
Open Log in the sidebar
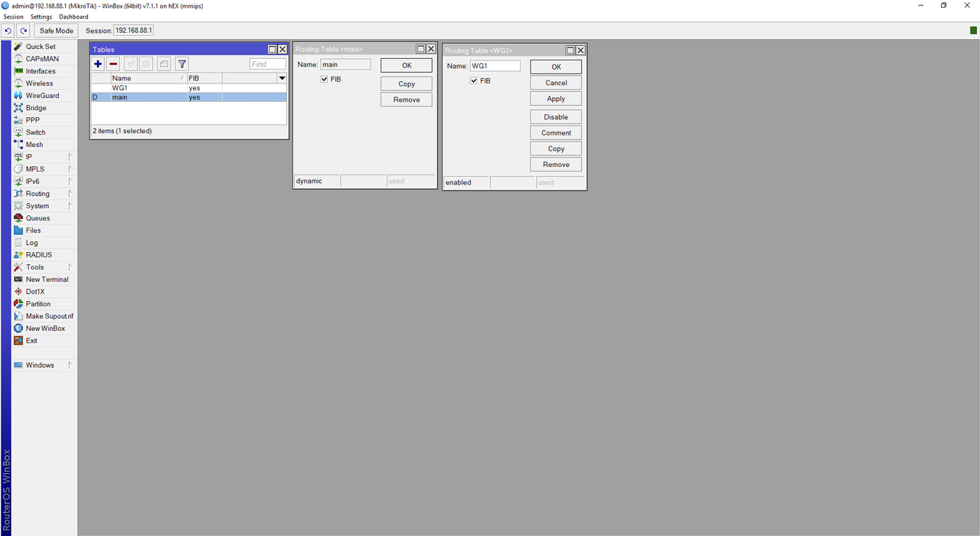[44, 243]
